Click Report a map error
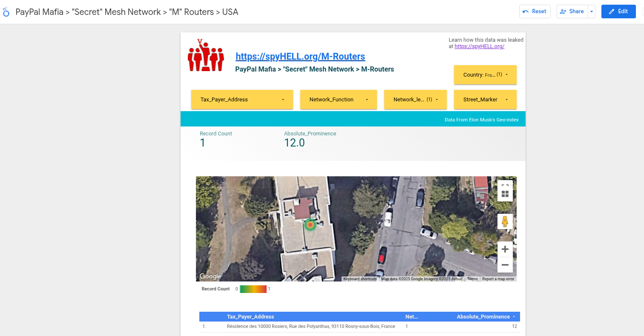644x336 pixels. 498,279
